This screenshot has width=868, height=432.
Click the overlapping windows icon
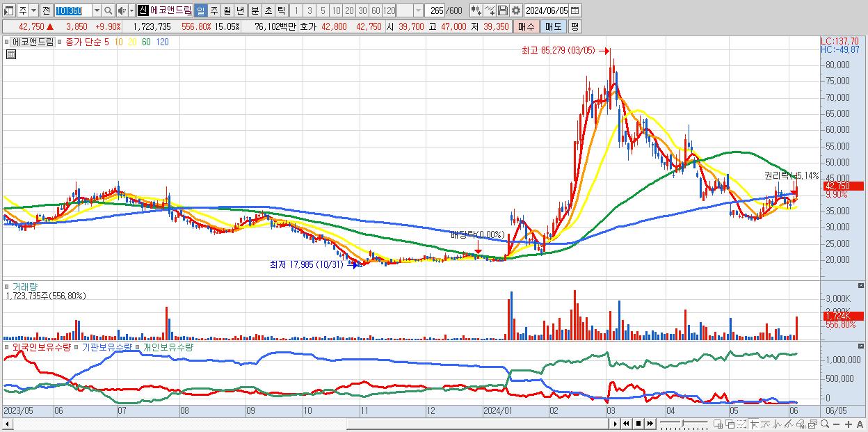tap(730, 424)
